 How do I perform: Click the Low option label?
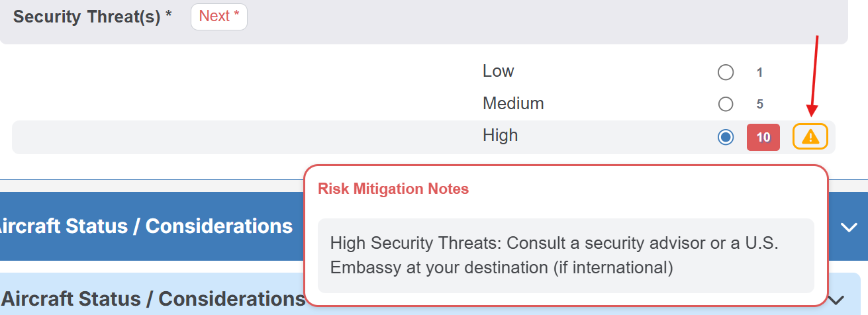coord(498,71)
